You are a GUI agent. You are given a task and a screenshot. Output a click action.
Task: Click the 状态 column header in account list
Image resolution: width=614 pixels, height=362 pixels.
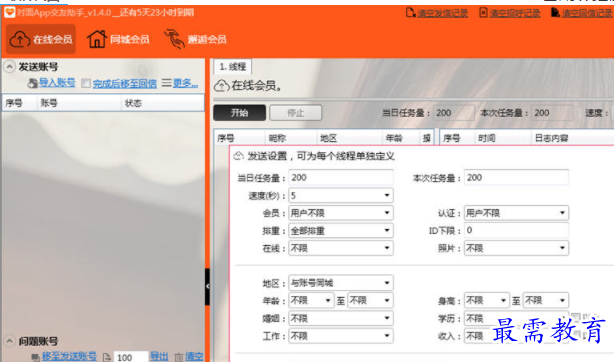coord(162,103)
